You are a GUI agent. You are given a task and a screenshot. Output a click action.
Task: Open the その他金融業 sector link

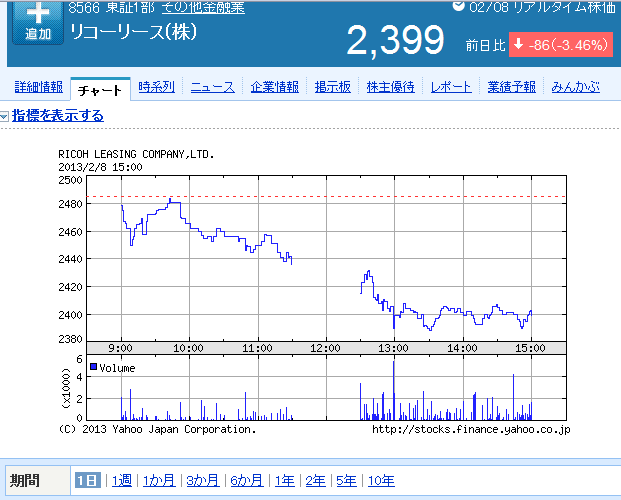203,8
